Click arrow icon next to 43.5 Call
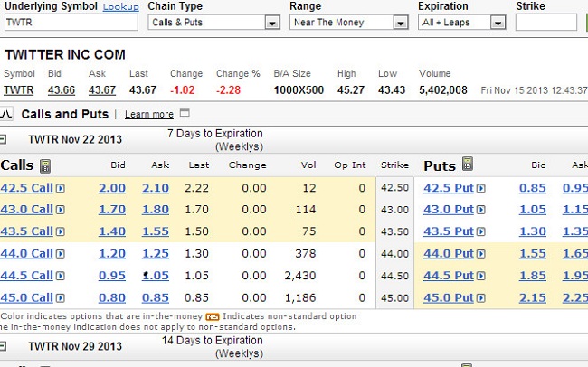Viewport: 588px width, 367px height. pos(61,231)
